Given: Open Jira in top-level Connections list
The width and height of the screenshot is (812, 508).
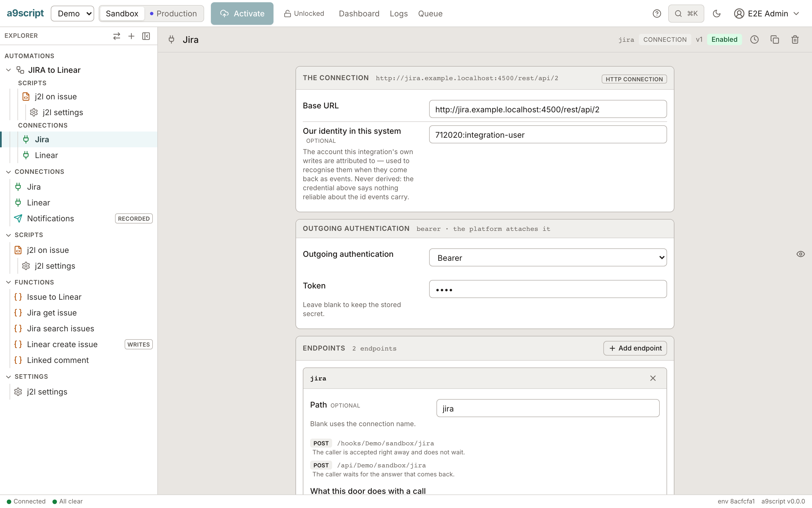Looking at the screenshot, I should pos(34,187).
